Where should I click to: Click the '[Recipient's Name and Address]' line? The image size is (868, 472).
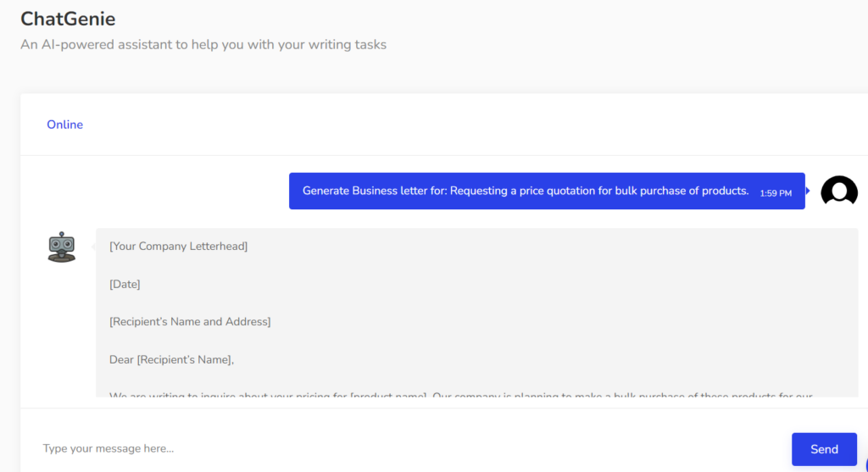(x=190, y=322)
